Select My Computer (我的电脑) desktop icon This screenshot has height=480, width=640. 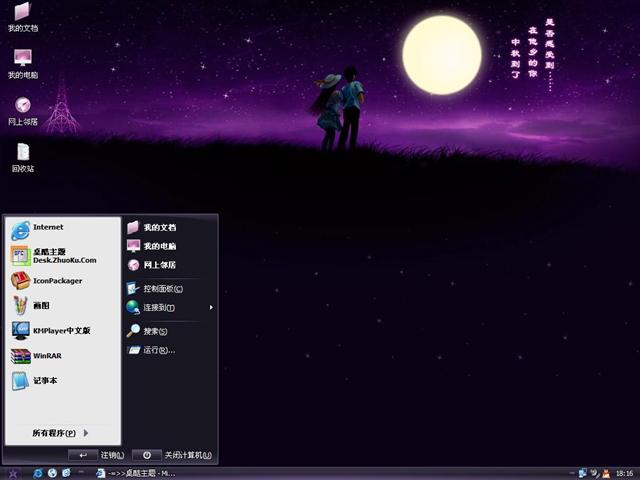(x=23, y=64)
